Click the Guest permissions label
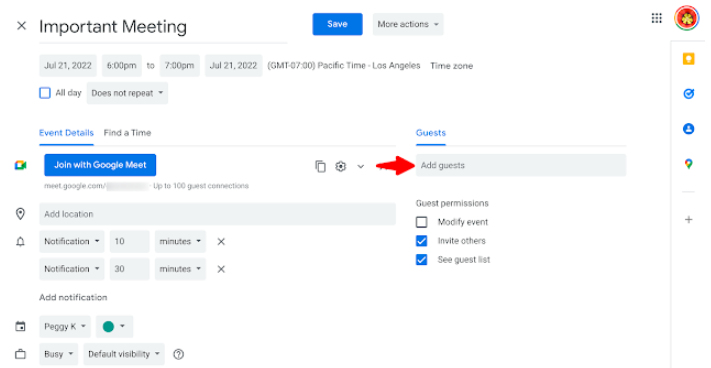Image resolution: width=711 pixels, height=368 pixels. tap(452, 203)
